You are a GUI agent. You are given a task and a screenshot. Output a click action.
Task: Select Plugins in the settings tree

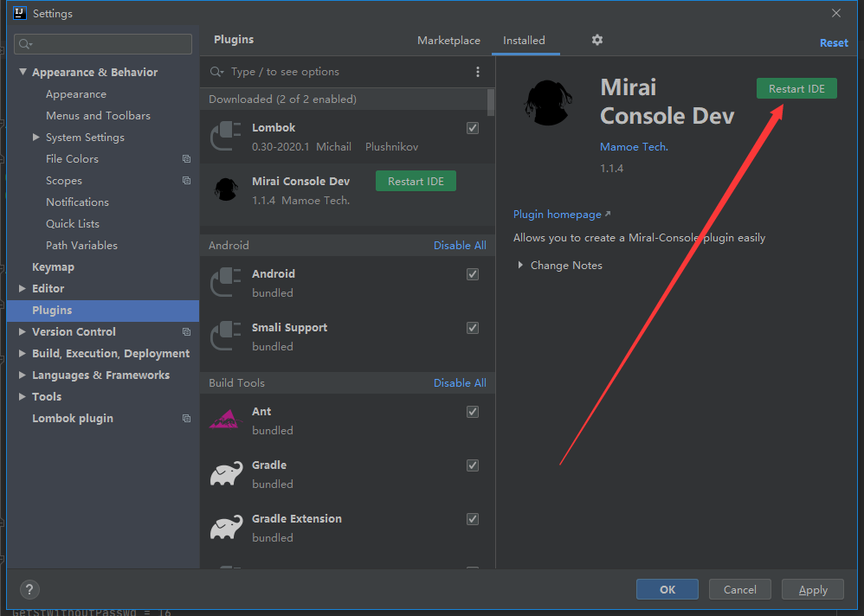103,311
